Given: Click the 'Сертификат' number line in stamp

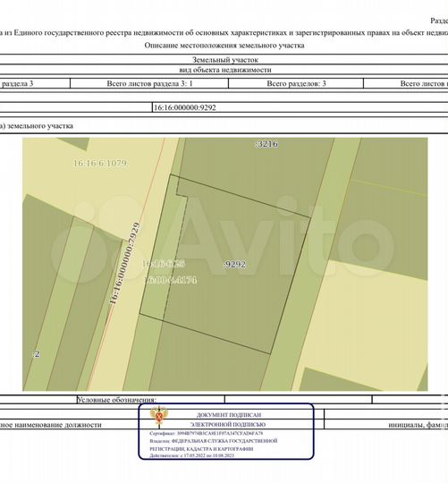Looking at the screenshot, I should point(206,434).
